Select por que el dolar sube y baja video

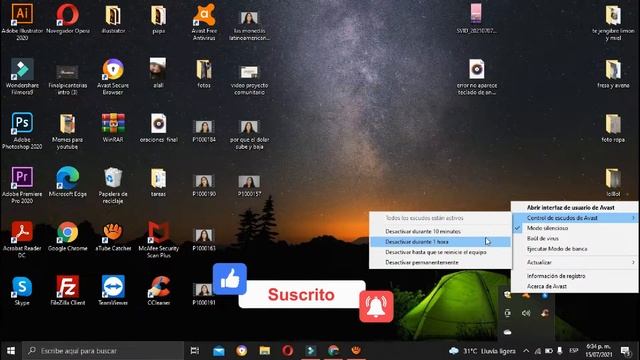pos(249,134)
